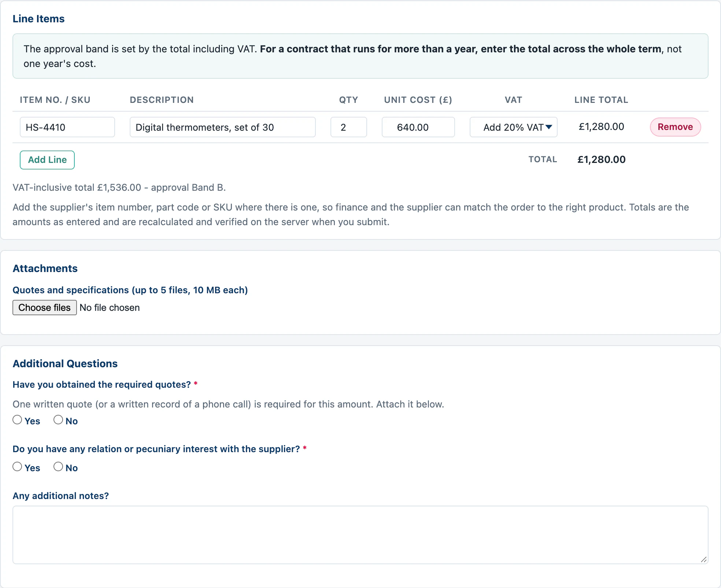The height and width of the screenshot is (588, 721).
Task: Click the No label under supplier interest
Action: coord(71,468)
